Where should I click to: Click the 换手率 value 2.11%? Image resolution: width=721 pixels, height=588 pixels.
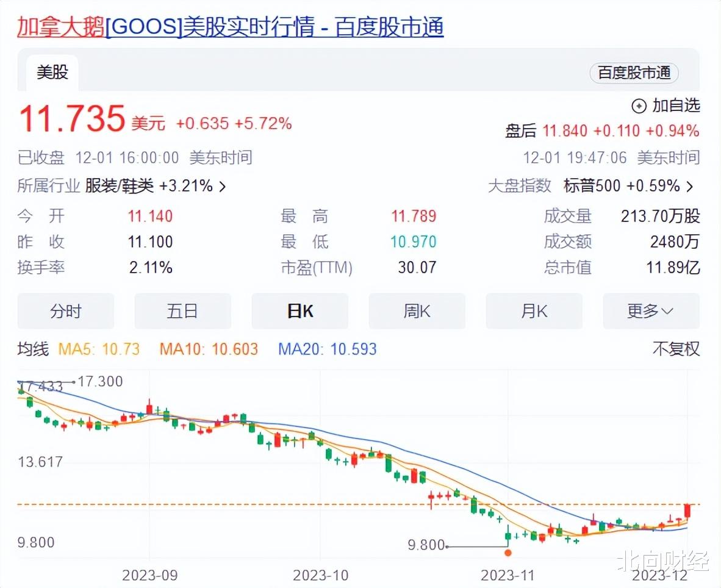coord(151,268)
